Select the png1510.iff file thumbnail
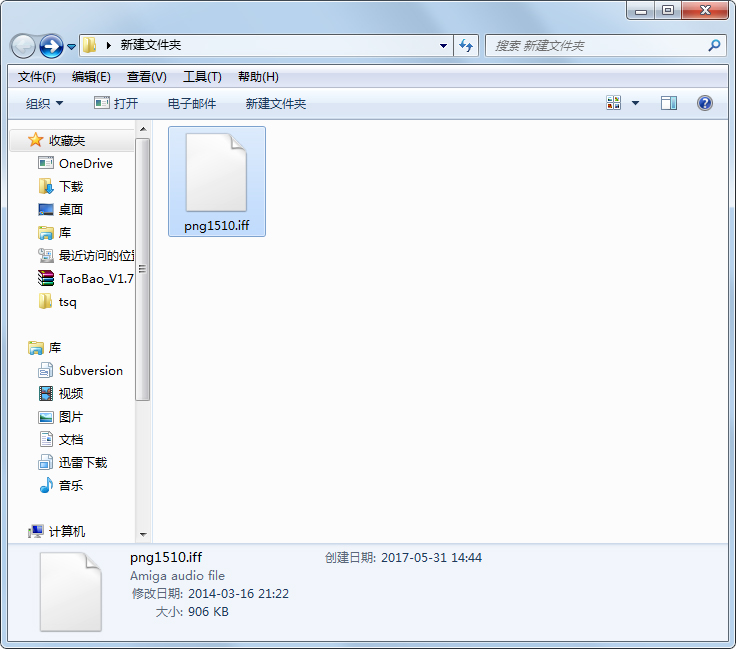The image size is (736, 649). pos(216,180)
